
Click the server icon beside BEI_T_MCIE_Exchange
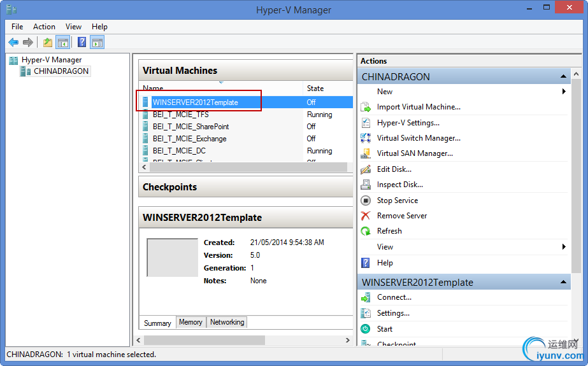pyautogui.click(x=145, y=139)
